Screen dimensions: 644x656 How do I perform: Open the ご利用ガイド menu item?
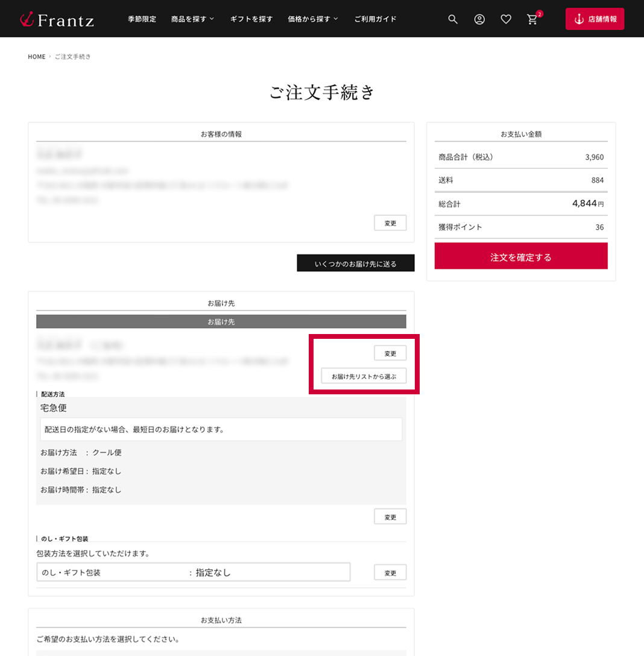(375, 19)
